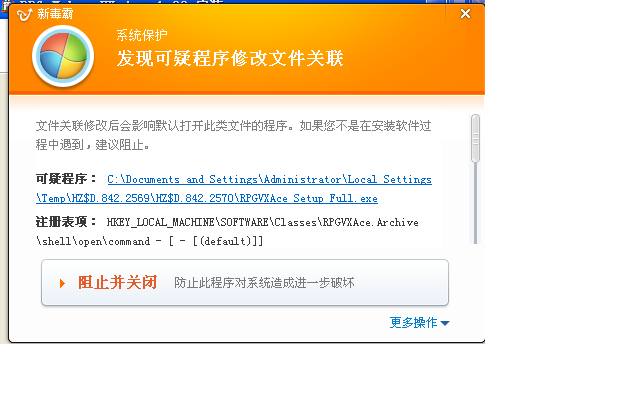The width and height of the screenshot is (640, 400).
Task: Click the blue arrow beside 更多操作
Action: (x=445, y=323)
